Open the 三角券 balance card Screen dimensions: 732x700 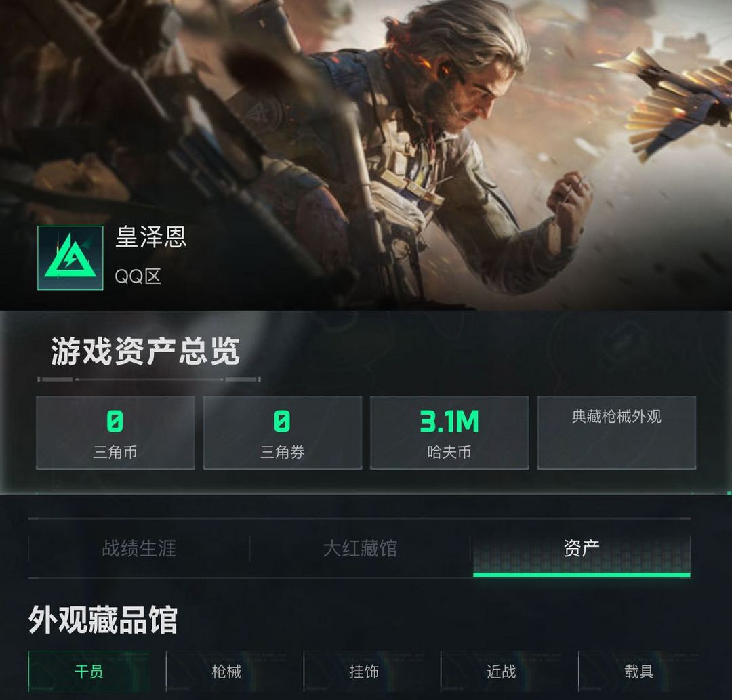pyautogui.click(x=283, y=432)
